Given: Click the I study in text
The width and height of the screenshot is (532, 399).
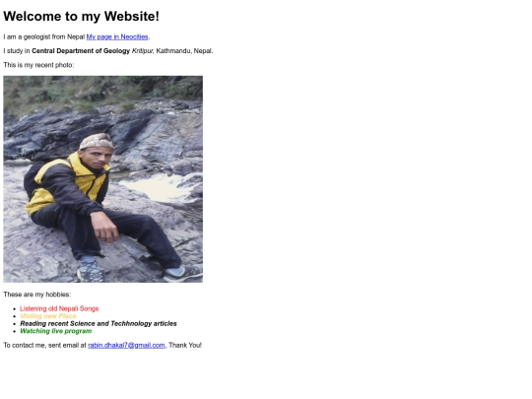Looking at the screenshot, I should (17, 51).
